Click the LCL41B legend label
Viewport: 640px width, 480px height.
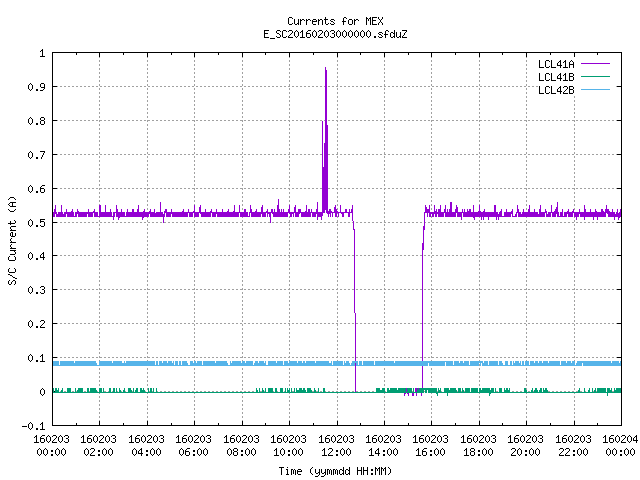click(x=556, y=77)
